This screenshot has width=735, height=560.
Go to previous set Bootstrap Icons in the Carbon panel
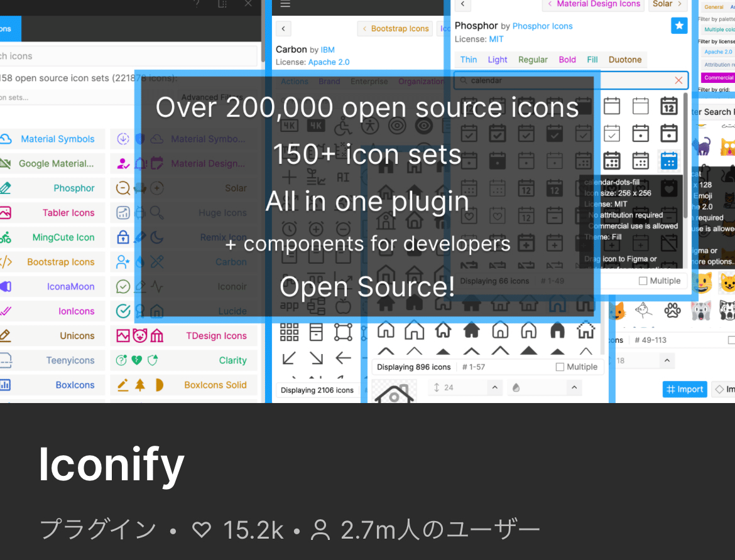[x=396, y=29]
